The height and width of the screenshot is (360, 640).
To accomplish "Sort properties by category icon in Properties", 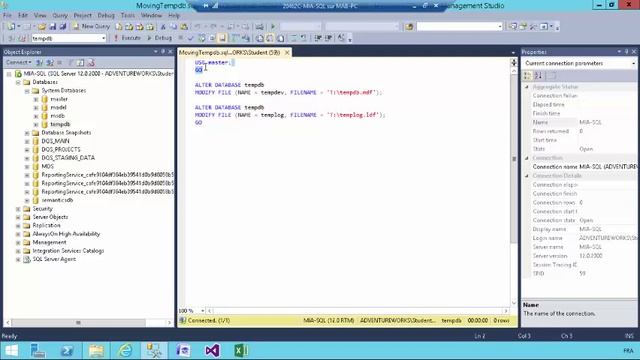I will pos(528,76).
